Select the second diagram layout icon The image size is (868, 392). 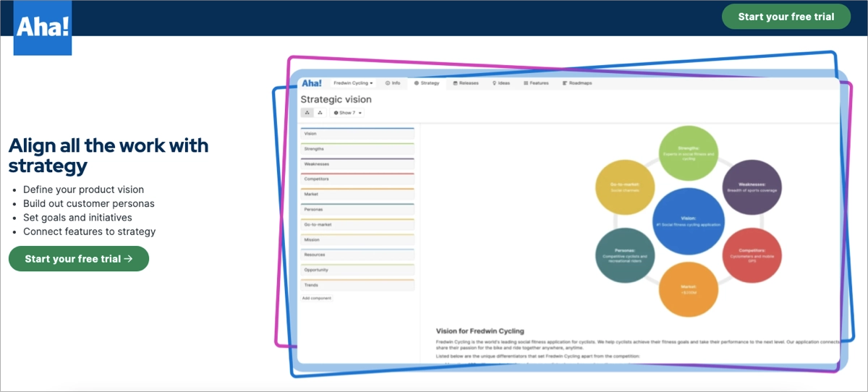point(320,113)
